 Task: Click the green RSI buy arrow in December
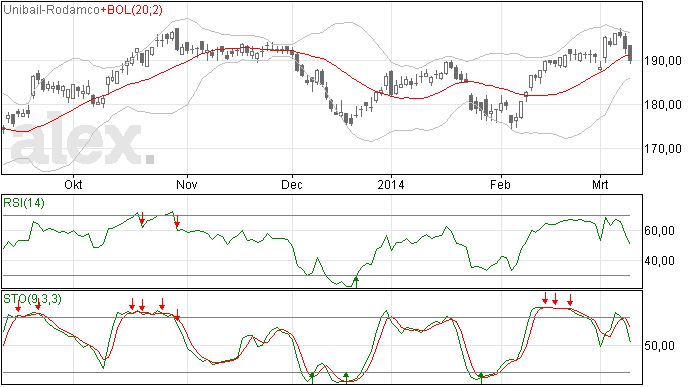[x=356, y=282]
